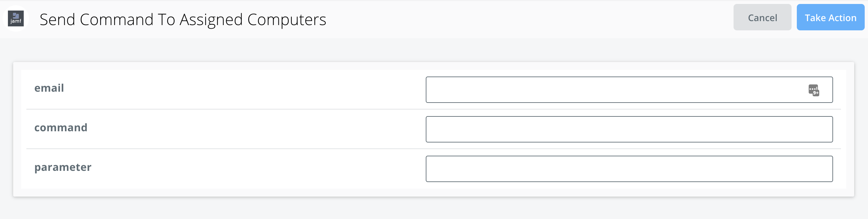Place cursor in the text box beside parameter
The image size is (868, 219).
pyautogui.click(x=629, y=169)
